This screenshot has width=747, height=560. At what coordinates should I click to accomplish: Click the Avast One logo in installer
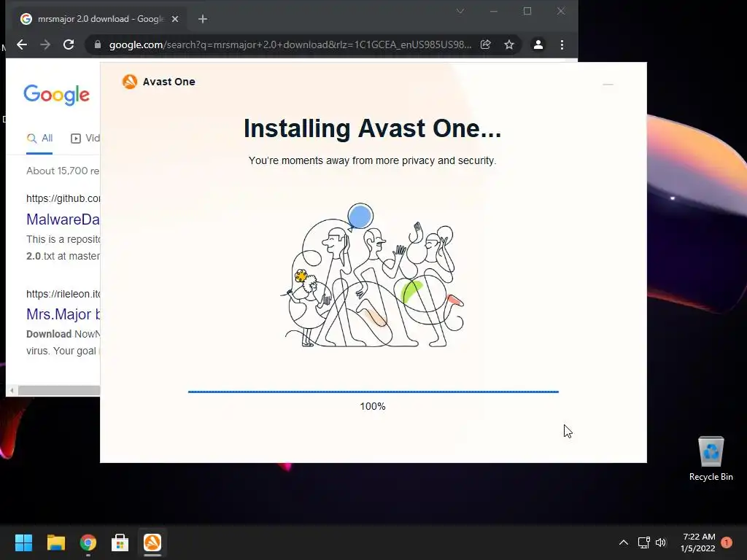130,82
